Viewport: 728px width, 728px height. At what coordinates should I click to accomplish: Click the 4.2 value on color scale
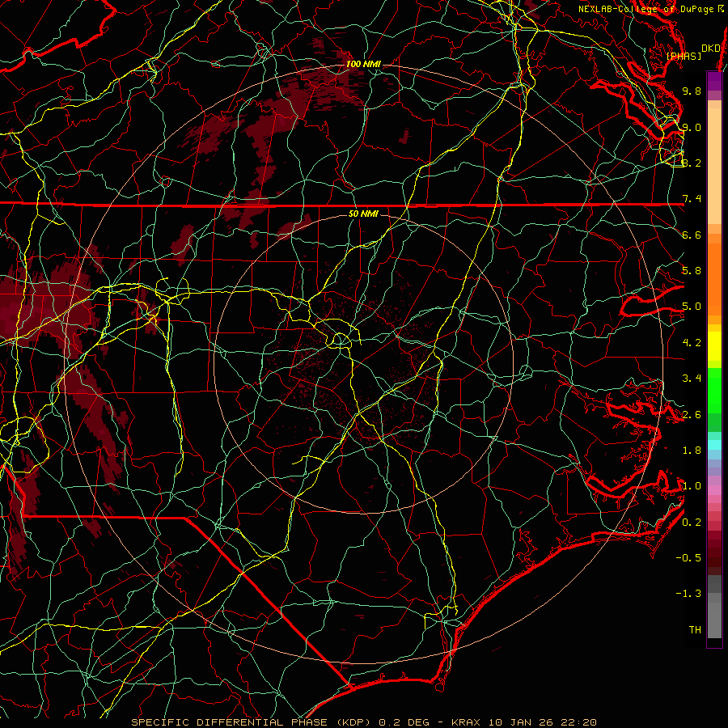[x=692, y=343]
